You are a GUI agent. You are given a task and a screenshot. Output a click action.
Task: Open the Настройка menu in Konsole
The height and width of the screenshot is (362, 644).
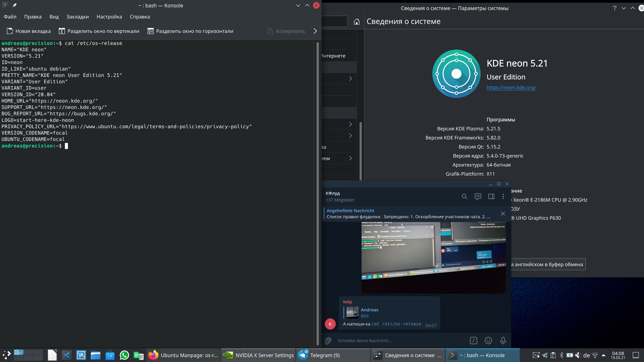pos(109,17)
